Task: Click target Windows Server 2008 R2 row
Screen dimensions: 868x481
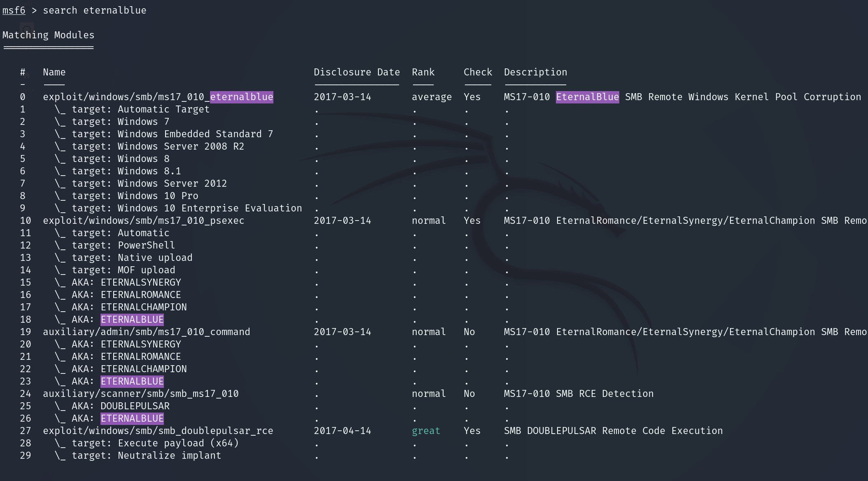Action: [x=158, y=146]
